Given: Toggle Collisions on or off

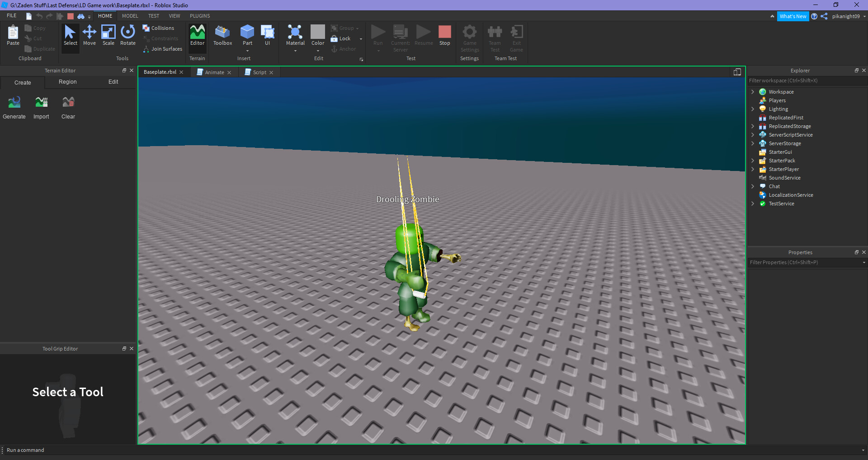Looking at the screenshot, I should click(x=159, y=28).
